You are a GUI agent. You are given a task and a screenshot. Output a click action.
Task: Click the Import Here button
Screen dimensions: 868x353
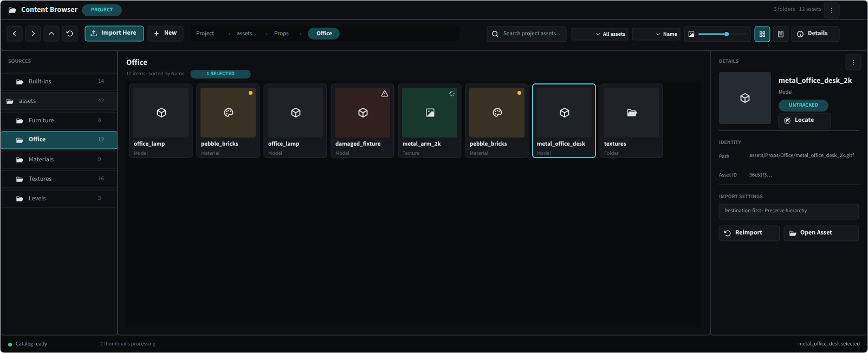tap(114, 34)
